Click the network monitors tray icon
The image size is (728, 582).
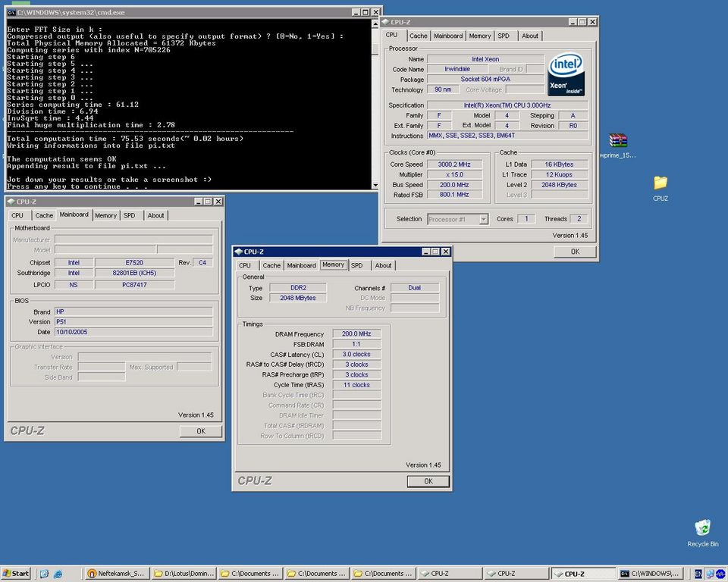click(710, 574)
